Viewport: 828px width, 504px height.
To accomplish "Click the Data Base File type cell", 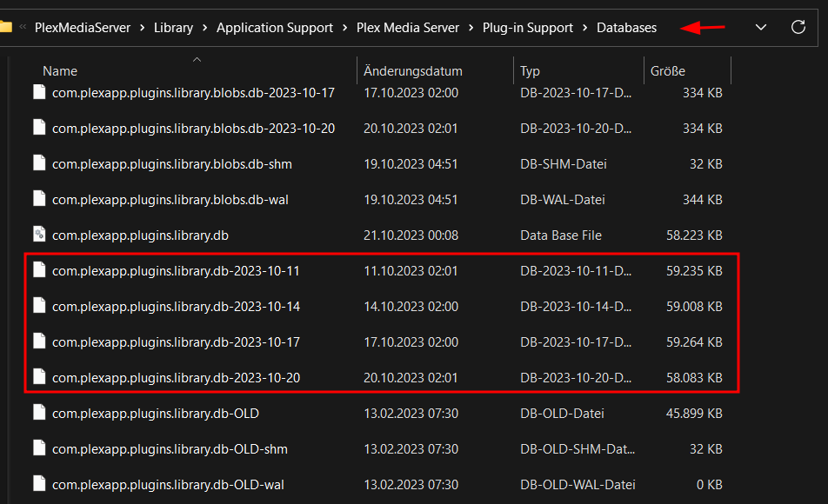I will click(x=561, y=235).
